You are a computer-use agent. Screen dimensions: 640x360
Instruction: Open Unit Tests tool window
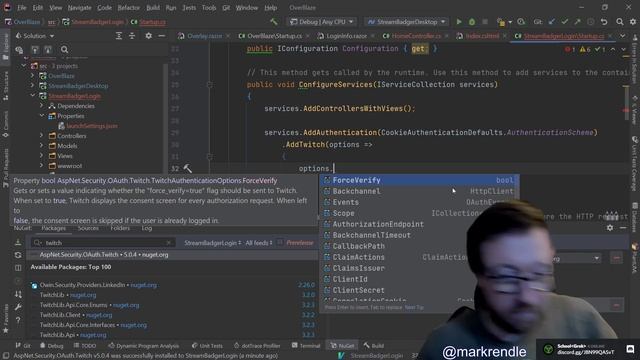207,346
